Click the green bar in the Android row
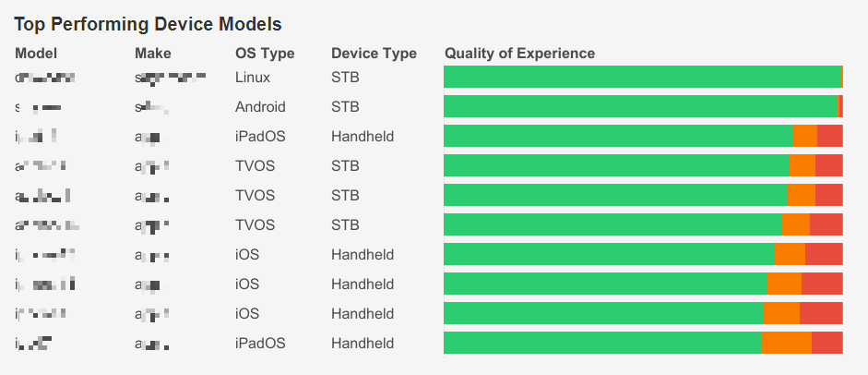Viewport: 868px width, 375px height. point(640,106)
